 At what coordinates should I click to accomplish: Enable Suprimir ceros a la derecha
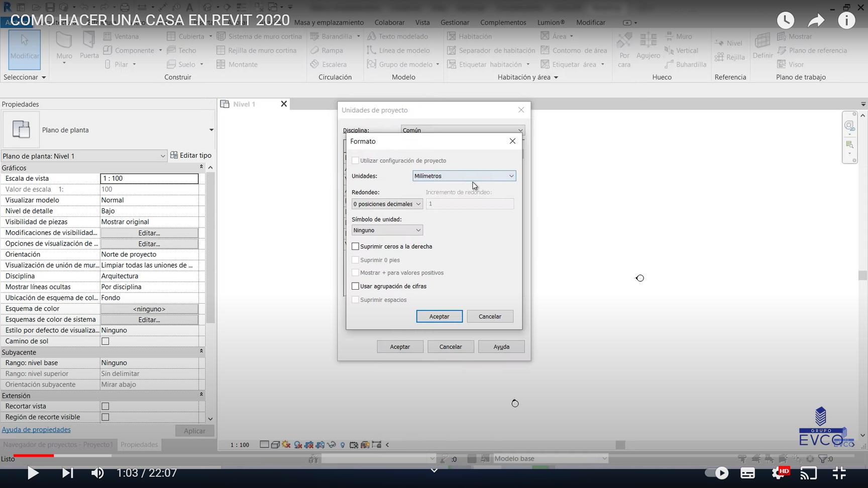tap(356, 247)
